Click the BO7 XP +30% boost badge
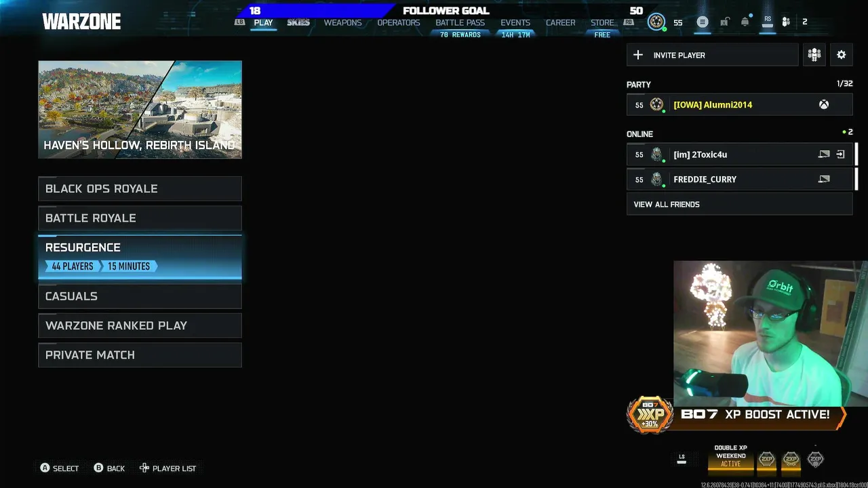Screen dimensions: 868x488 pos(650,415)
